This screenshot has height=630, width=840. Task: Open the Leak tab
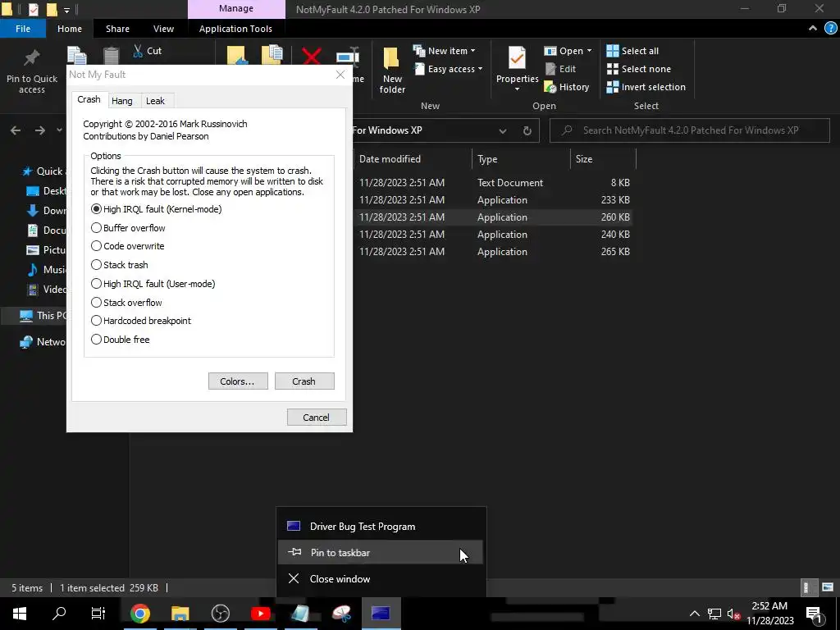click(x=155, y=101)
